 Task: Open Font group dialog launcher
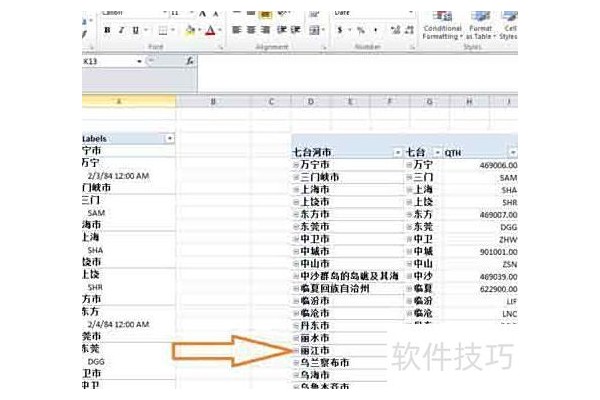point(221,48)
